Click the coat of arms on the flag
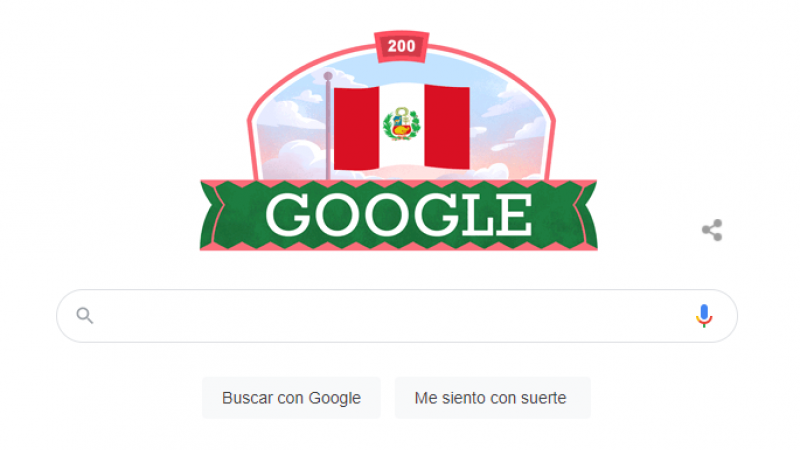Viewport: 800px width, 450px height. click(402, 124)
